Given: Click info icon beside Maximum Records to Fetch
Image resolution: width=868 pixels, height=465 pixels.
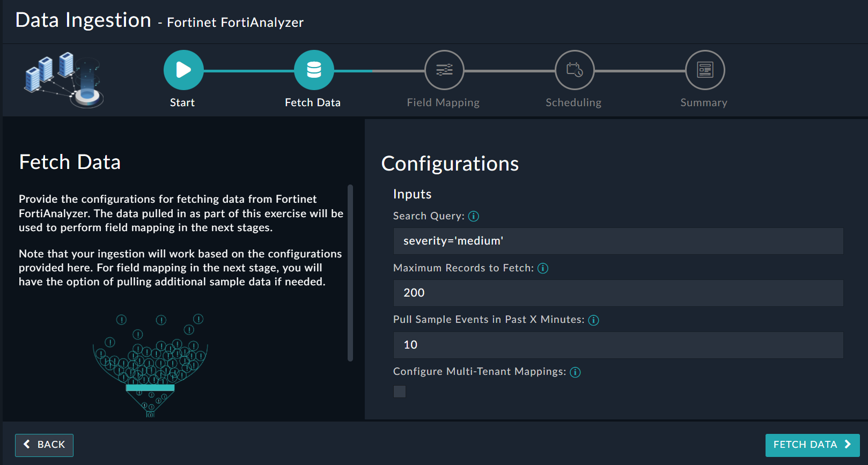Looking at the screenshot, I should (x=543, y=268).
